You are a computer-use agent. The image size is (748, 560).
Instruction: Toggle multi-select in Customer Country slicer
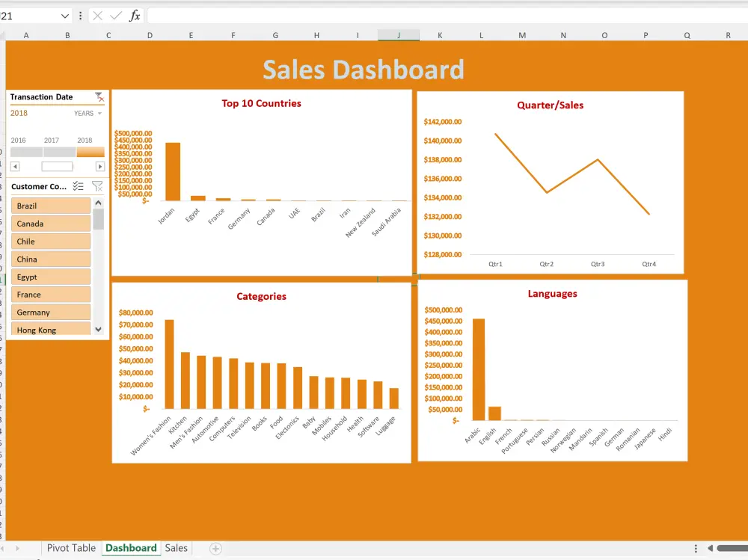(x=79, y=186)
